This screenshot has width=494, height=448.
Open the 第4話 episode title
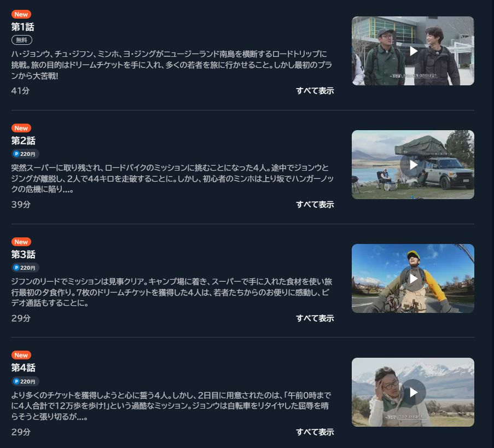click(x=24, y=368)
